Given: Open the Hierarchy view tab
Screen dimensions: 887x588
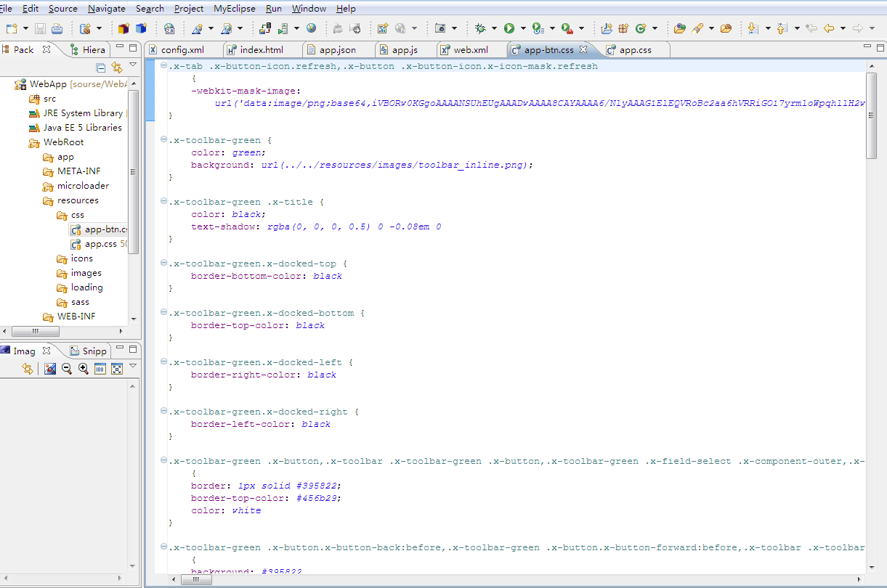Looking at the screenshot, I should (89, 49).
